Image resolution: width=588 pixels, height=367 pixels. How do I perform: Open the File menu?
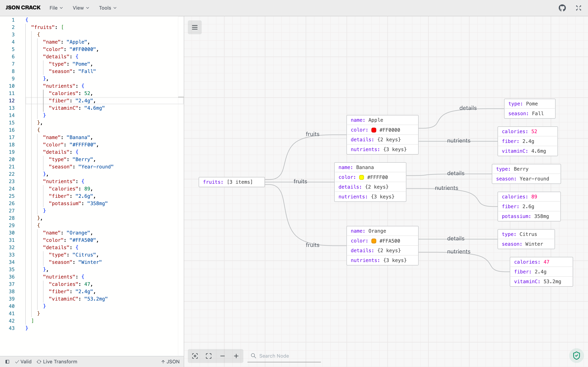click(56, 8)
